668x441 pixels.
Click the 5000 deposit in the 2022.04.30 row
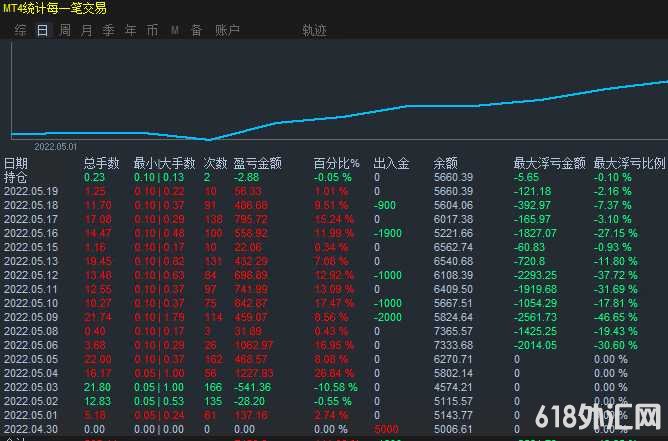click(386, 429)
